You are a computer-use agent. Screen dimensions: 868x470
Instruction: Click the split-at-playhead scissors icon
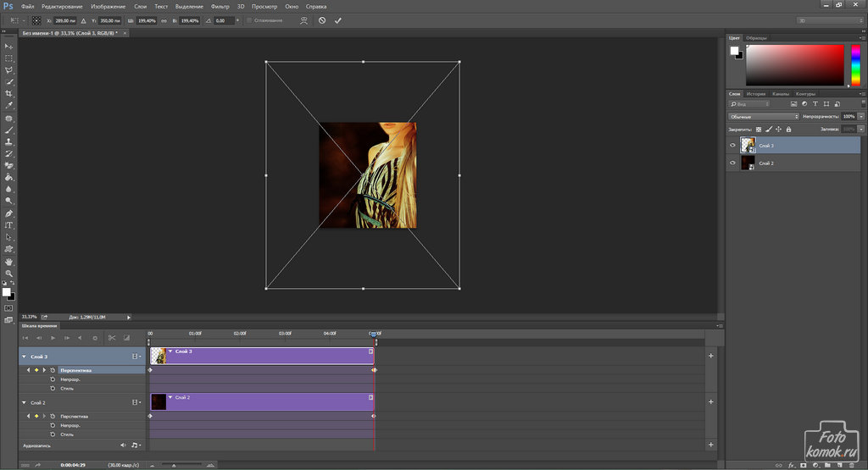pyautogui.click(x=111, y=338)
